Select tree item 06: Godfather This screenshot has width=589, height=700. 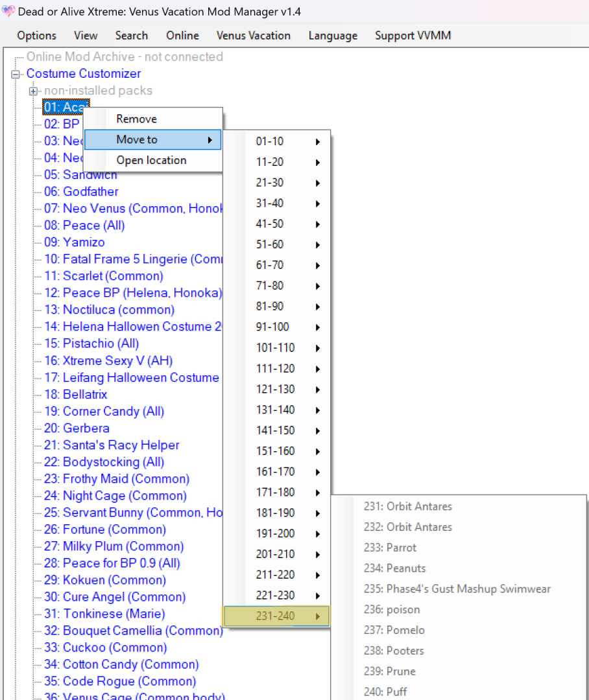[81, 192]
